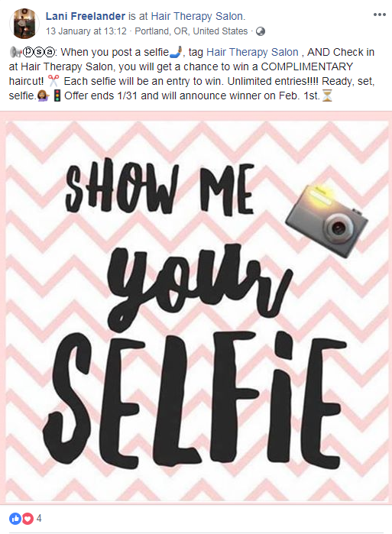Viewport: 392px width, 534px height.
Task: Open Lani Freelander's profile name link
Action: click(86, 16)
